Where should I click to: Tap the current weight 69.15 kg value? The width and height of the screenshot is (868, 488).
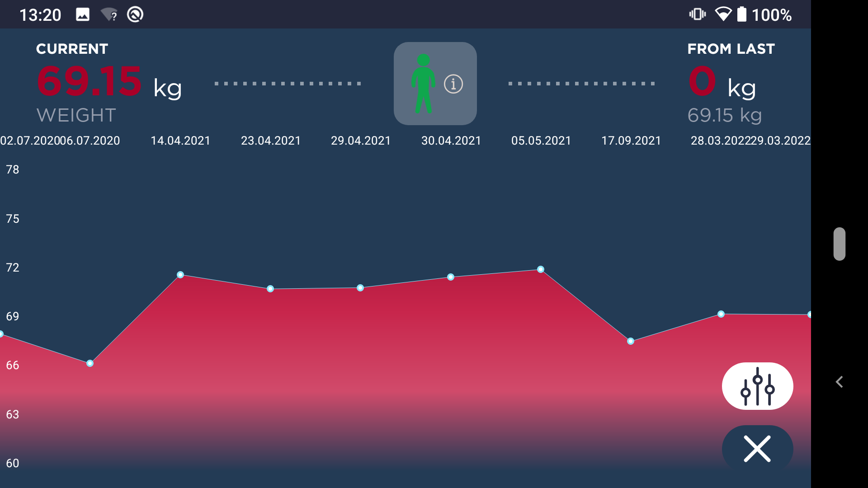[90, 82]
